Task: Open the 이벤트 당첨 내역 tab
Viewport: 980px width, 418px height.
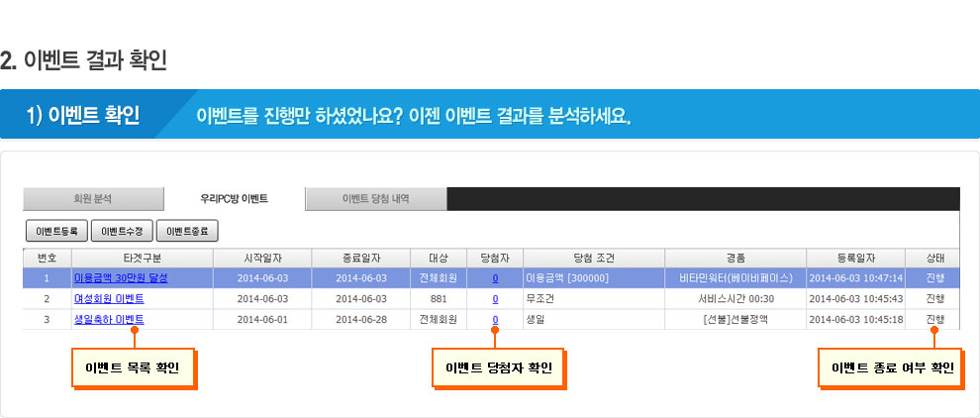Action: pyautogui.click(x=375, y=199)
